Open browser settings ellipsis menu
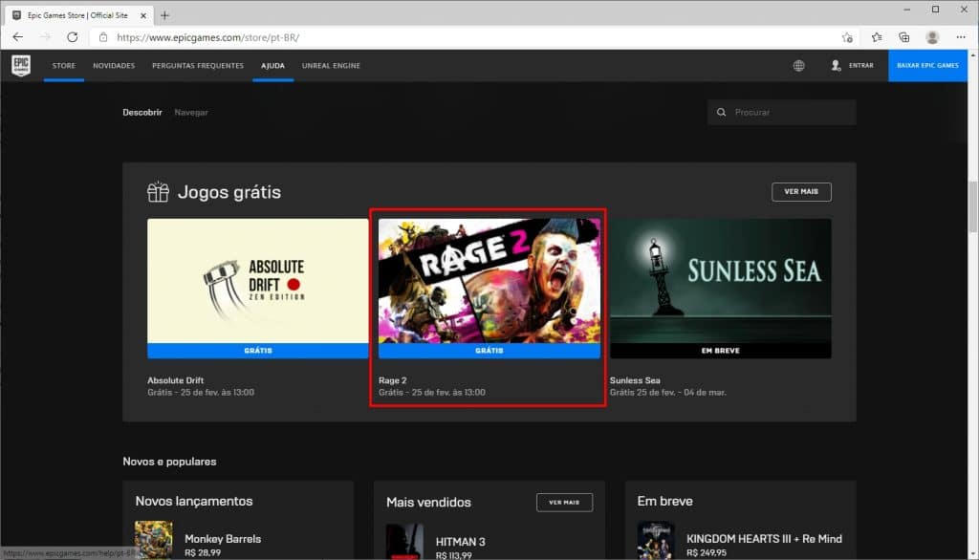979x560 pixels. coord(960,37)
